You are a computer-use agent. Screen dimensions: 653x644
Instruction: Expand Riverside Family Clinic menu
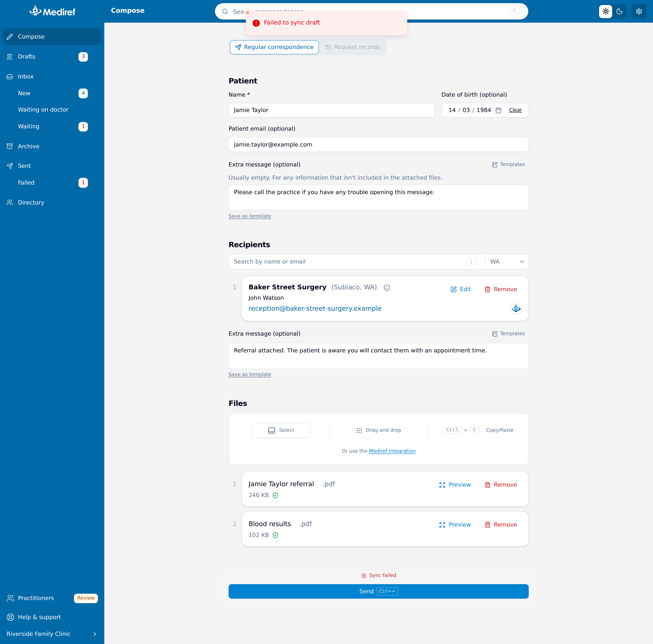52,634
